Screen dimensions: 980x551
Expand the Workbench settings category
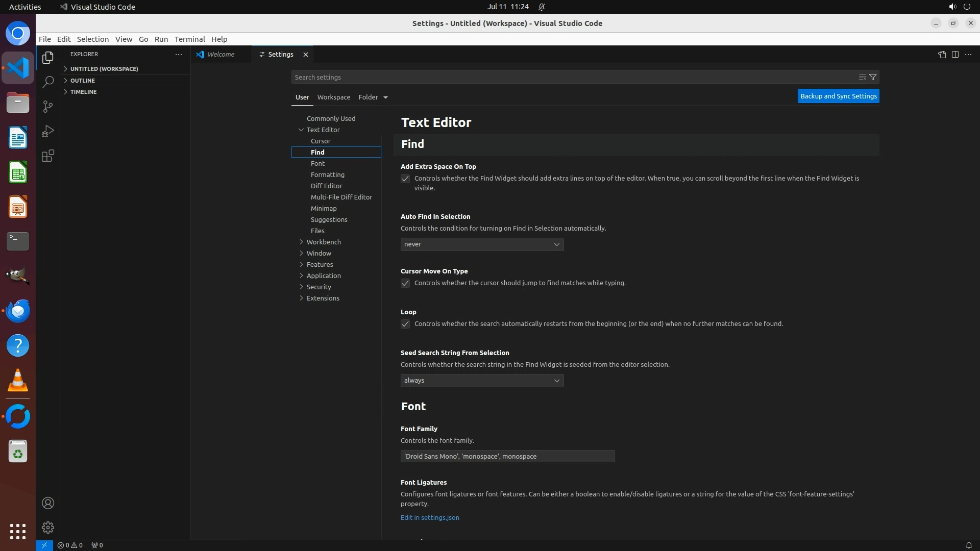(x=324, y=242)
